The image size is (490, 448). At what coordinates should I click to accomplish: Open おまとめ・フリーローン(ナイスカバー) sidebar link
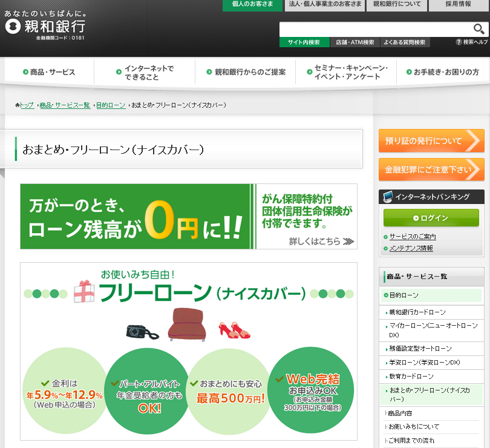click(x=430, y=395)
